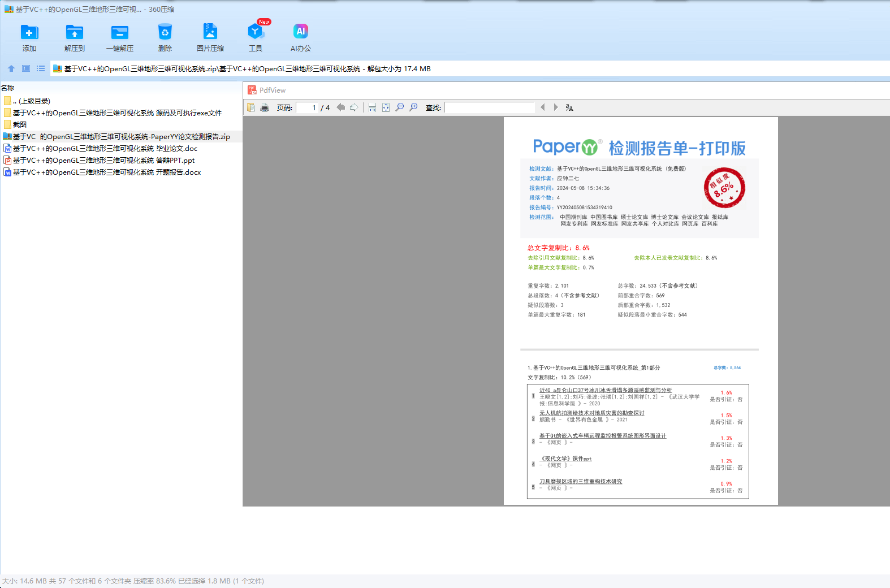Toggle the preview pane view icon
This screenshot has height=588, width=890.
pyautogui.click(x=26, y=68)
